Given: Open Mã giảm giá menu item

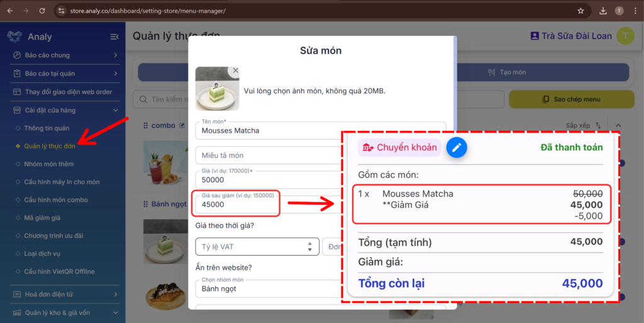Looking at the screenshot, I should (42, 218).
